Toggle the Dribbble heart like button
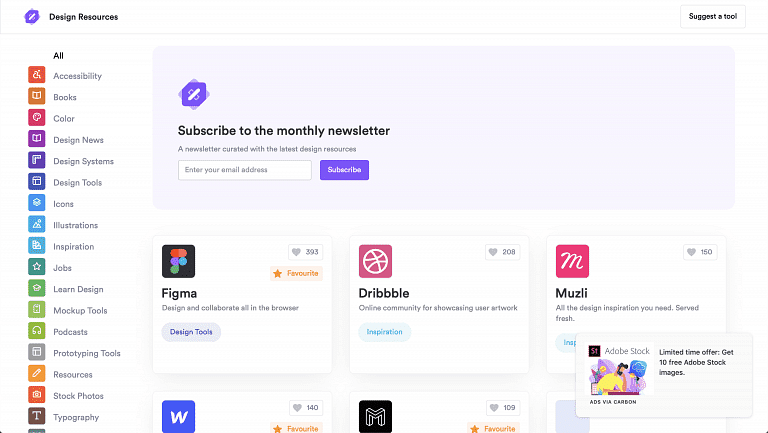Viewport: 768px width, 433px height. pyautogui.click(x=503, y=252)
